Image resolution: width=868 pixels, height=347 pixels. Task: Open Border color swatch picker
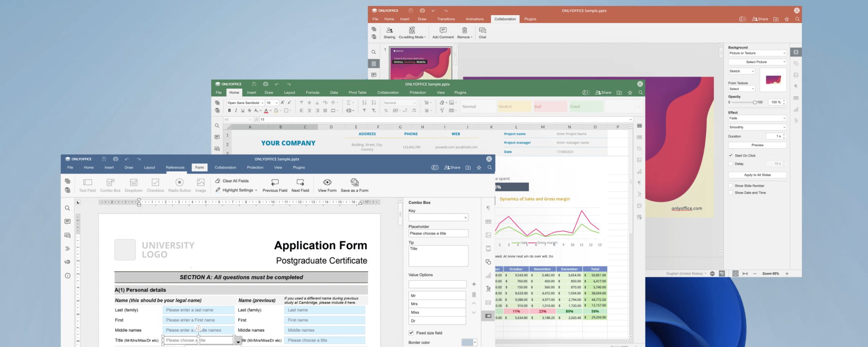(x=469, y=342)
